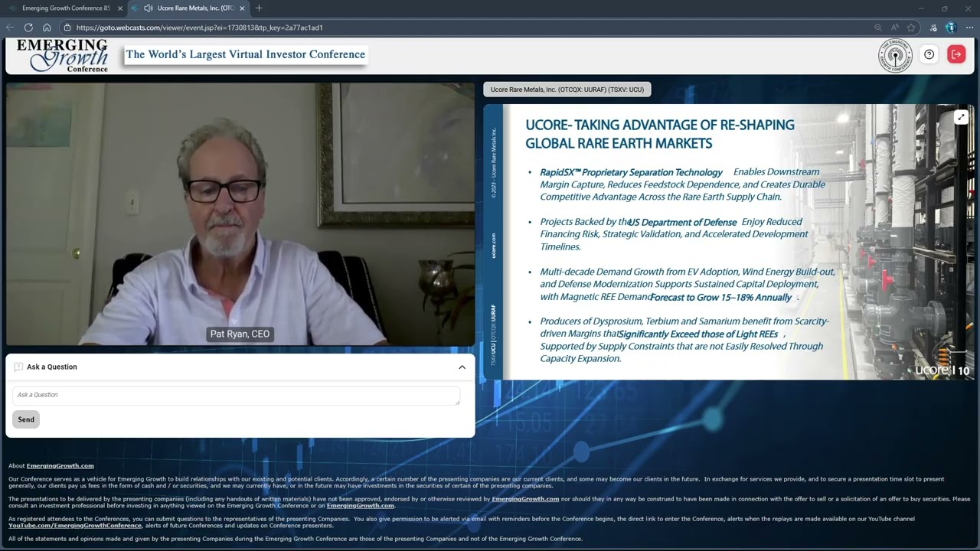View site information lock icon
This screenshot has height=551, width=980.
pos(67,28)
